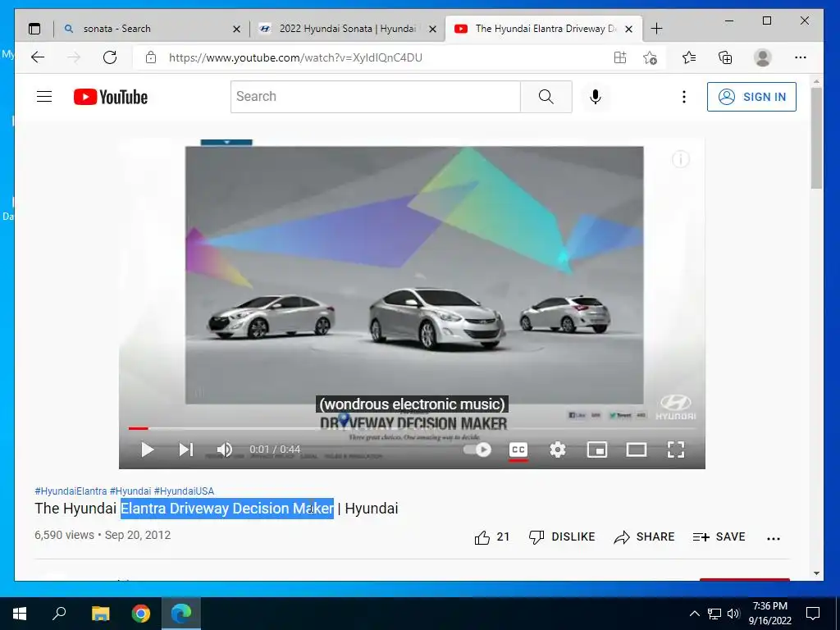This screenshot has width=840, height=630.
Task: Launch Google Chrome from the taskbar
Action: tap(141, 614)
